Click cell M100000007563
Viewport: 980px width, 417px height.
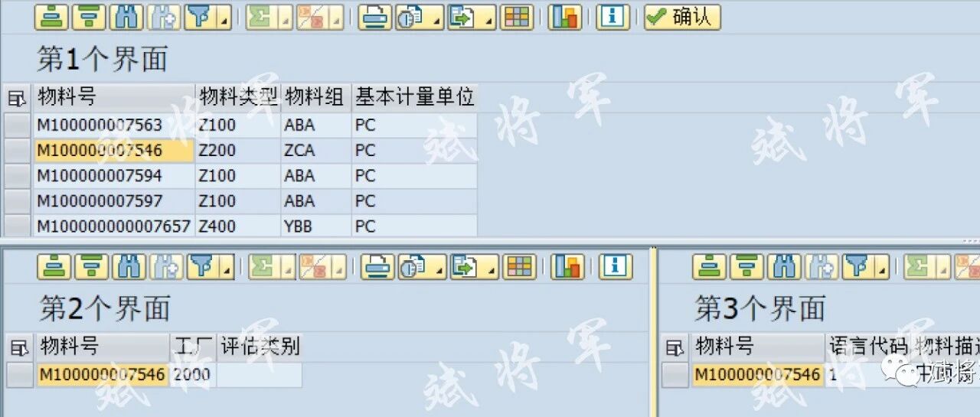(114, 125)
